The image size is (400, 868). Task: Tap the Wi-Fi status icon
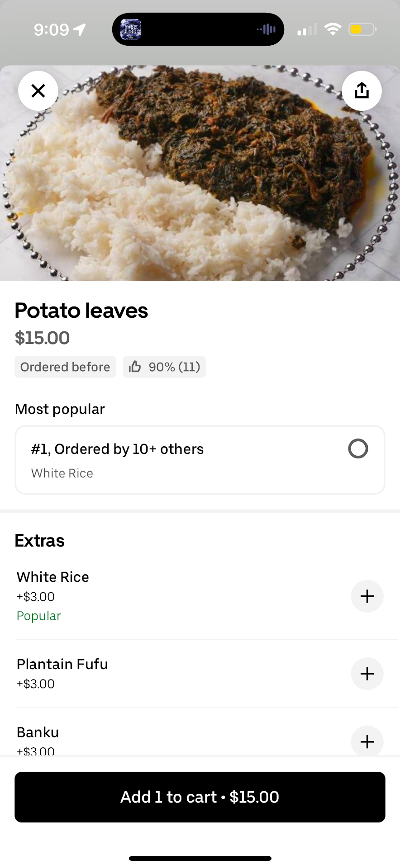point(333,30)
